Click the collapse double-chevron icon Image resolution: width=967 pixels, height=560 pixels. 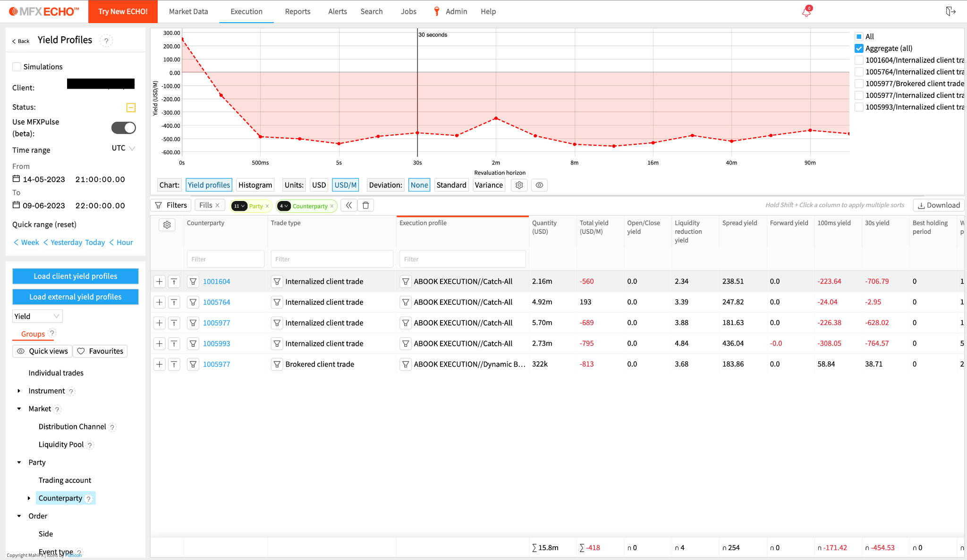tap(348, 205)
